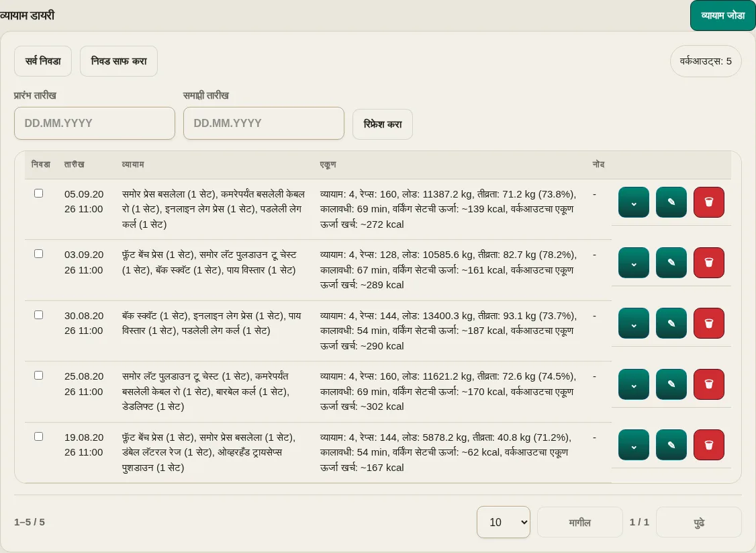Click the date 30.08.2026 11:00
This screenshot has height=553, width=756.
(x=84, y=323)
